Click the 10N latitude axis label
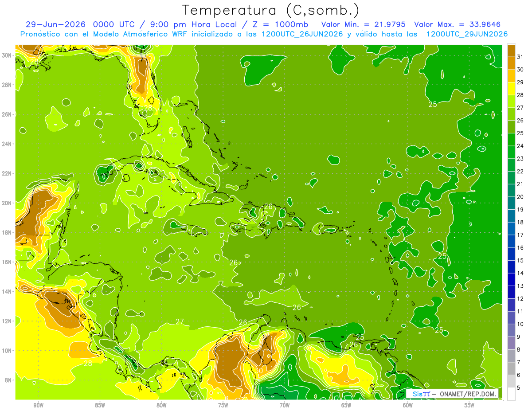 pyautogui.click(x=6, y=350)
